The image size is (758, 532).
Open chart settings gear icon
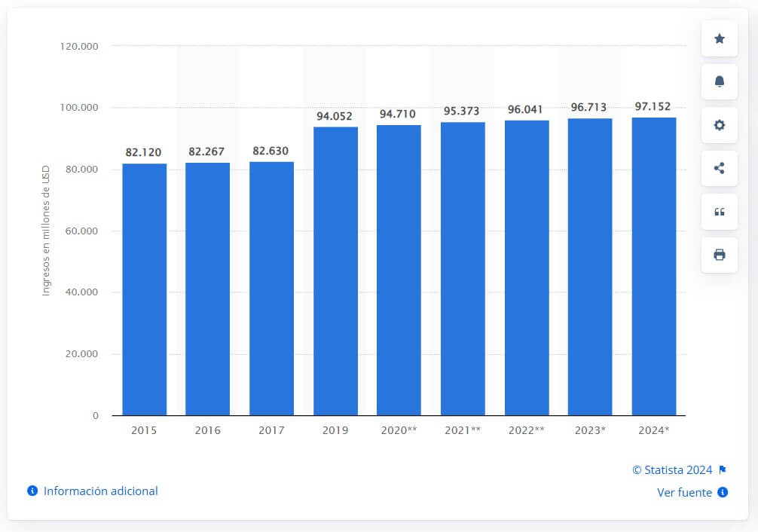coord(720,125)
